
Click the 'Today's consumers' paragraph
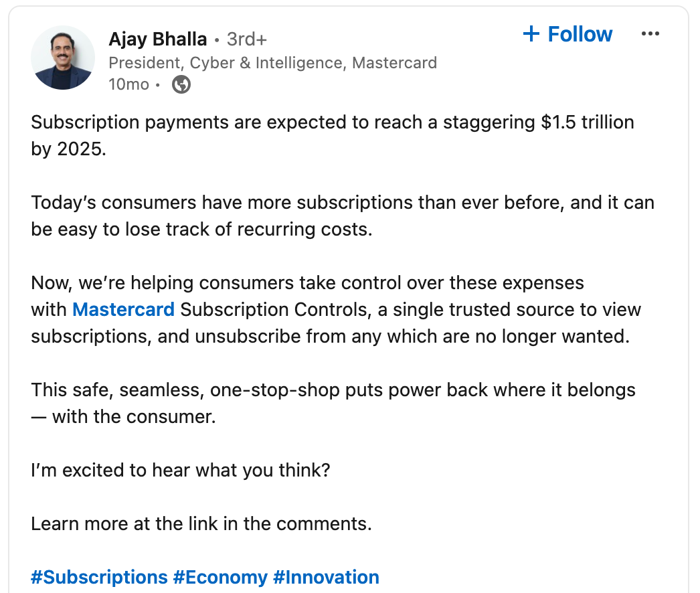coord(343,216)
